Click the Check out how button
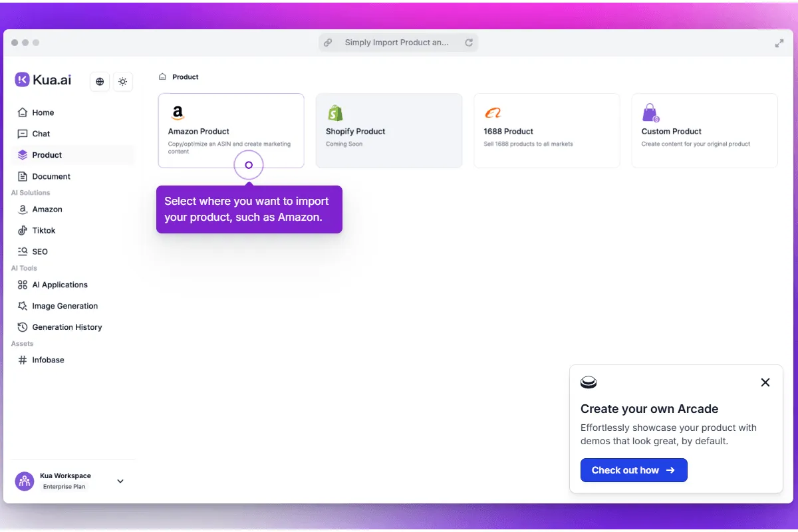798x532 pixels. [x=633, y=470]
